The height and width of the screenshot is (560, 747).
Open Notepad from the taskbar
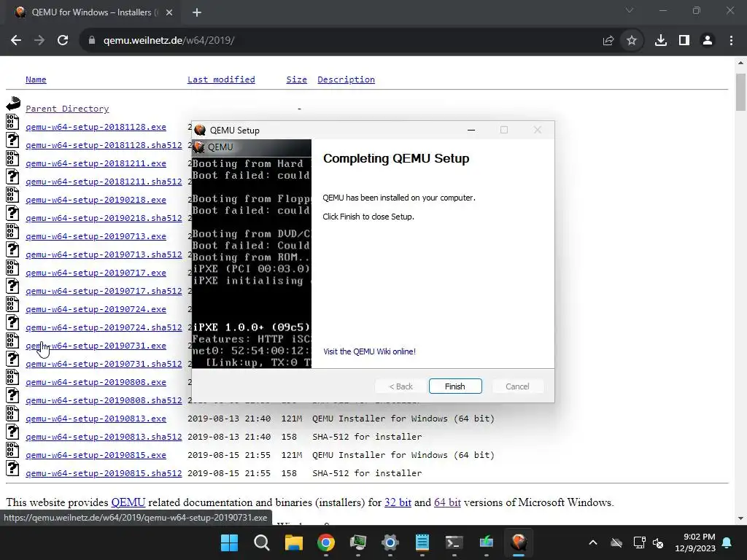(422, 542)
